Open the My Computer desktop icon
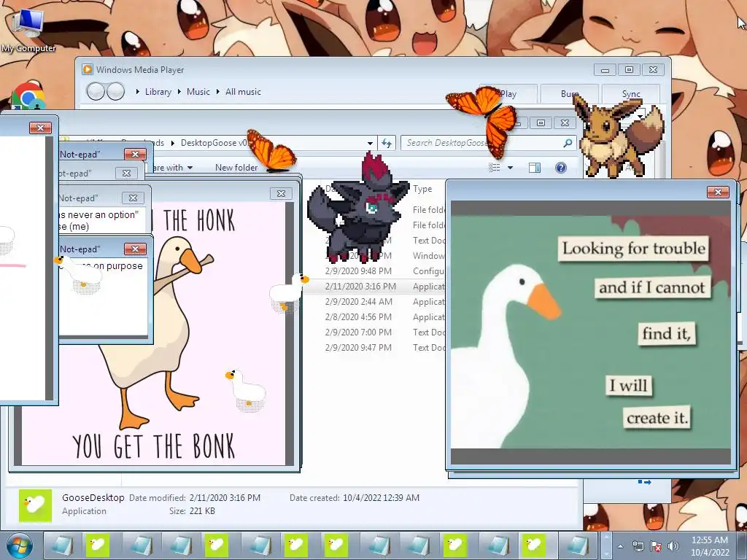747x560 pixels. (28, 28)
